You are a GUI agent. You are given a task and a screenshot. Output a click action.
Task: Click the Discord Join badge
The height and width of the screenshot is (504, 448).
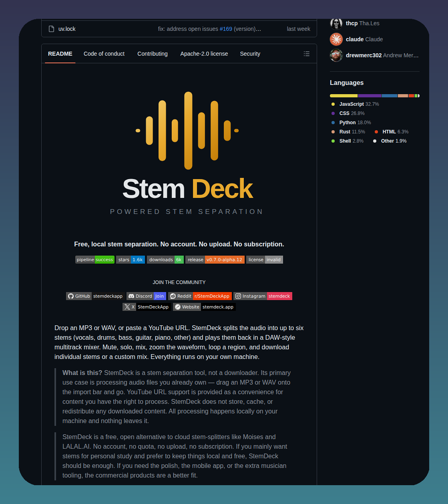point(146,296)
